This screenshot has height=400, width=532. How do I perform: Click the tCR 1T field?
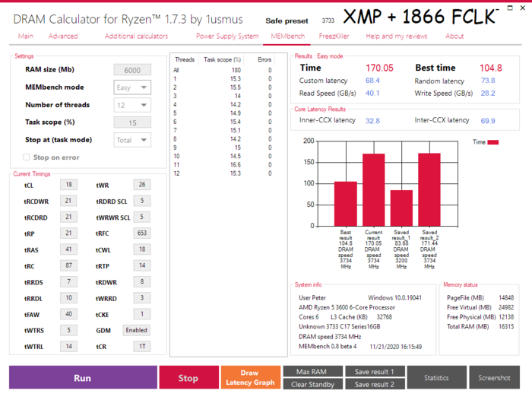tap(142, 346)
